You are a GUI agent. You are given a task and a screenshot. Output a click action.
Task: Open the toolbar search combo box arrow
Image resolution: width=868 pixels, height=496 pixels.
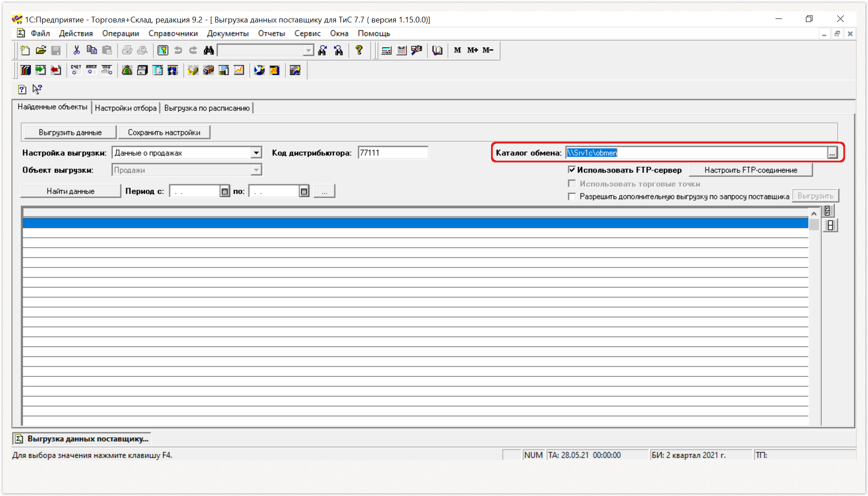pyautogui.click(x=309, y=51)
